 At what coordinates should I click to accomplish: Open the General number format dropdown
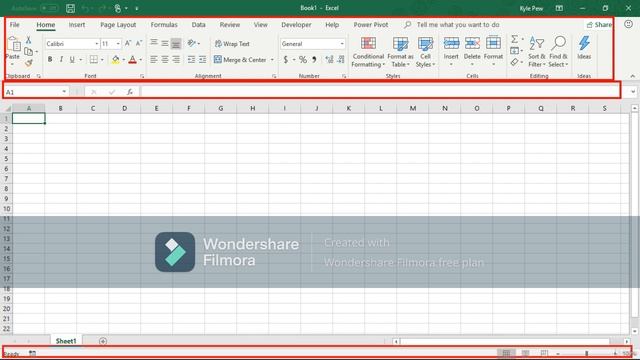(x=342, y=44)
